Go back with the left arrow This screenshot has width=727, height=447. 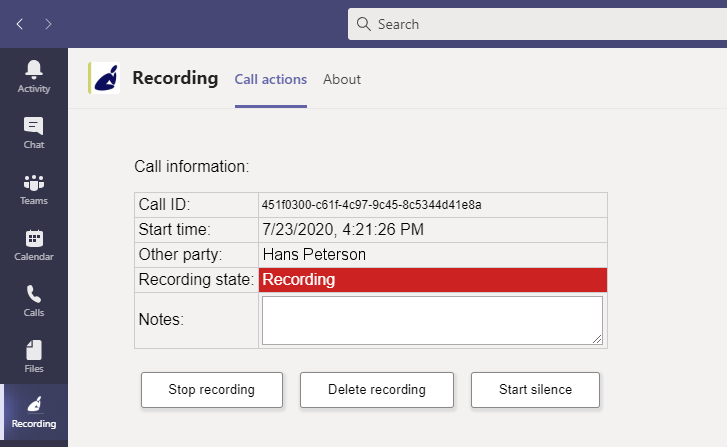19,24
